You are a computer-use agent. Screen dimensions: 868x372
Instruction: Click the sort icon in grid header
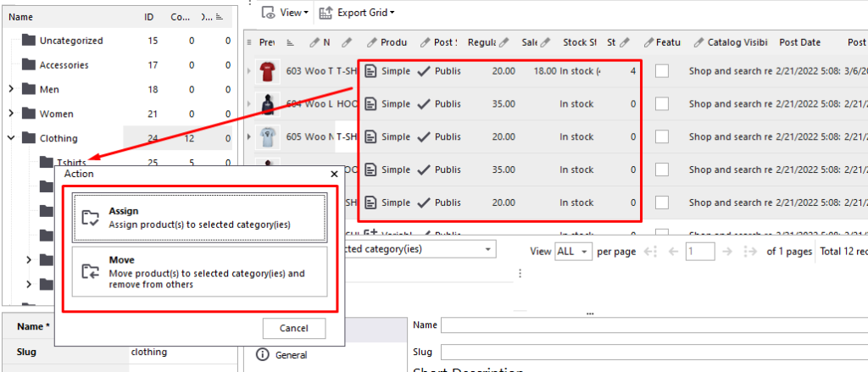(x=290, y=42)
